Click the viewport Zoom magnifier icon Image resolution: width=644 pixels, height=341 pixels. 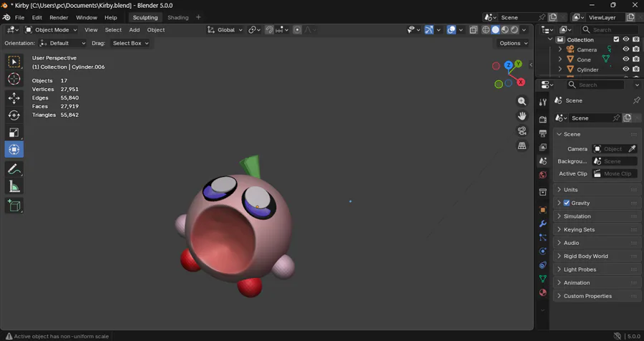(x=522, y=101)
